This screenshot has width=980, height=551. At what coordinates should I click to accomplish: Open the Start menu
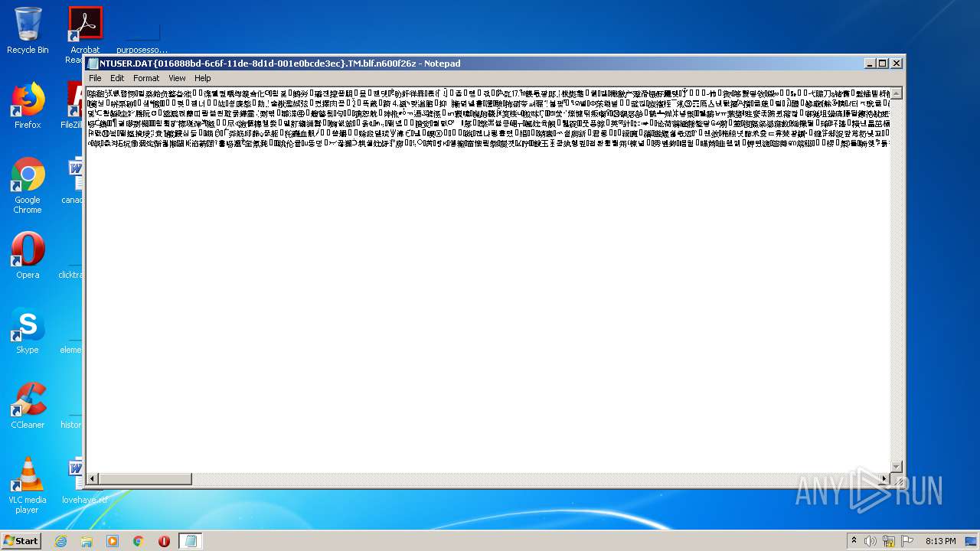click(21, 540)
